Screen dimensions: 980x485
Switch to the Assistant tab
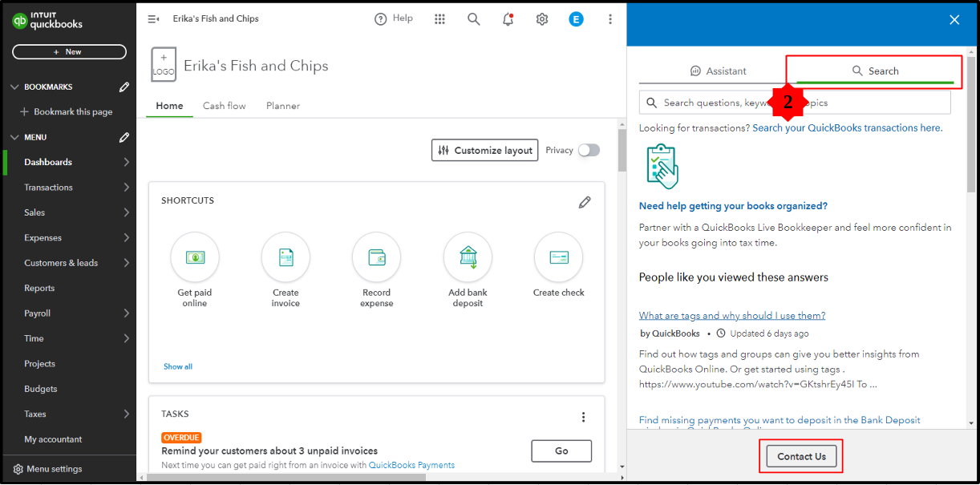pyautogui.click(x=718, y=71)
